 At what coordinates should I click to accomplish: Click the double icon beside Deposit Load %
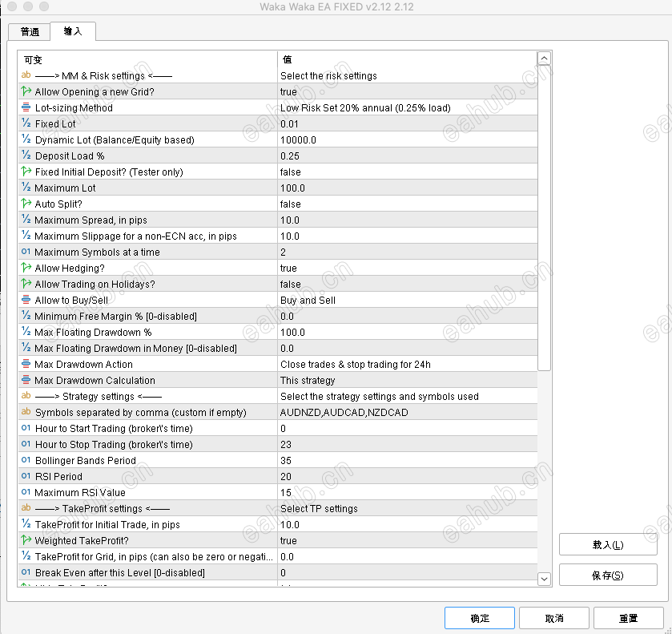click(x=26, y=155)
